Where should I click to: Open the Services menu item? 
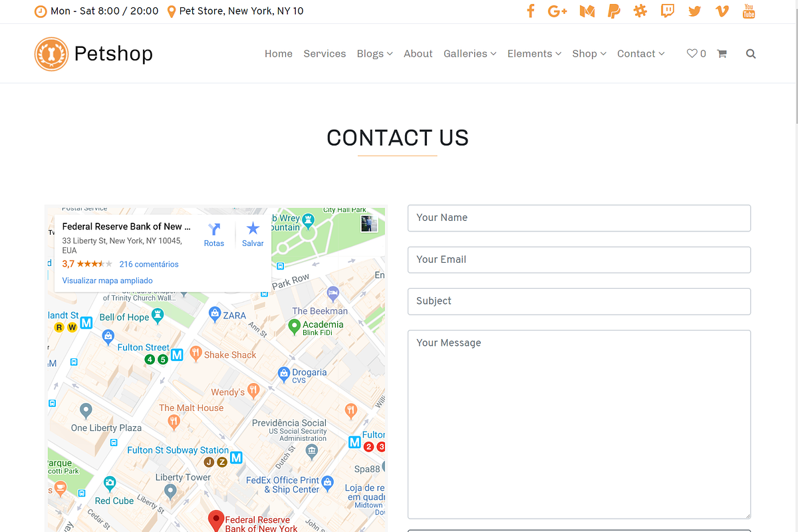coord(325,54)
